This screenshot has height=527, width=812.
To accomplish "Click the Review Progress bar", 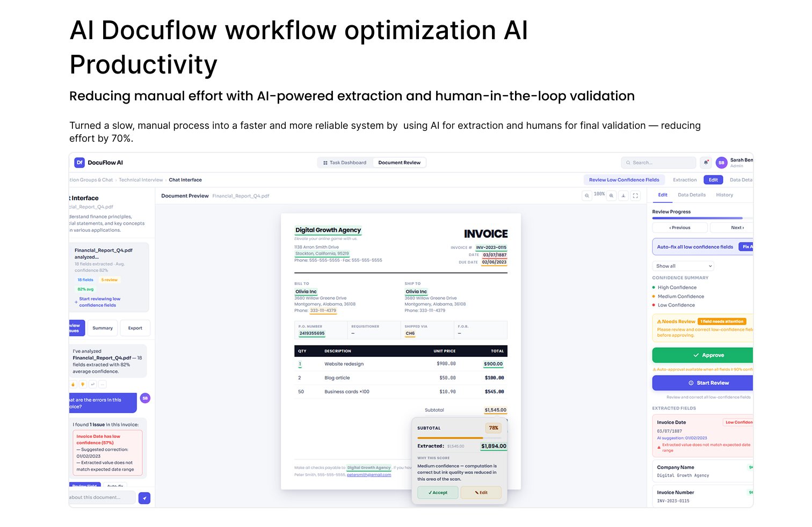I will pyautogui.click(x=697, y=218).
